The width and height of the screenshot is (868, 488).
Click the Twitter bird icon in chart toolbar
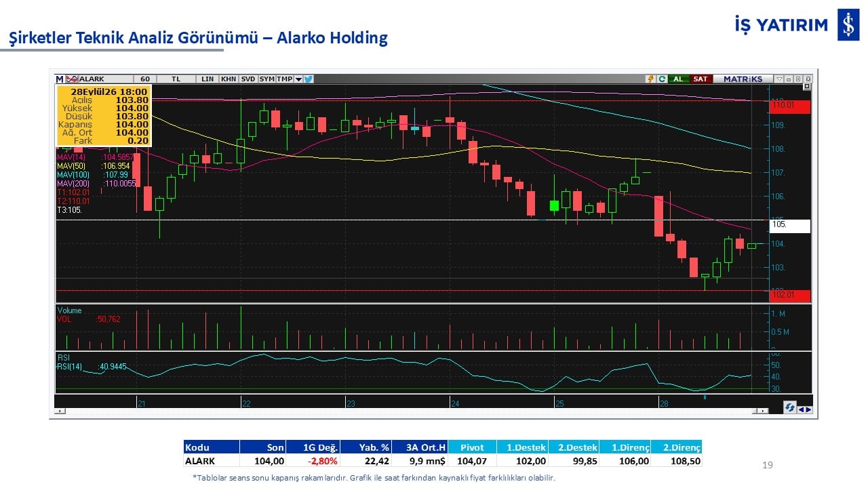tap(308, 79)
